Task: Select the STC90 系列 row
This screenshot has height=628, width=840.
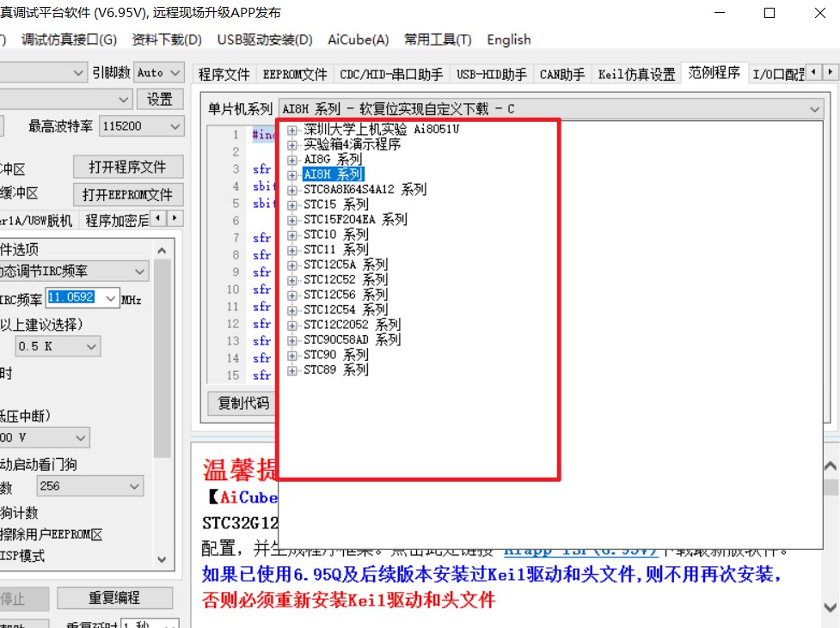Action: (x=335, y=355)
